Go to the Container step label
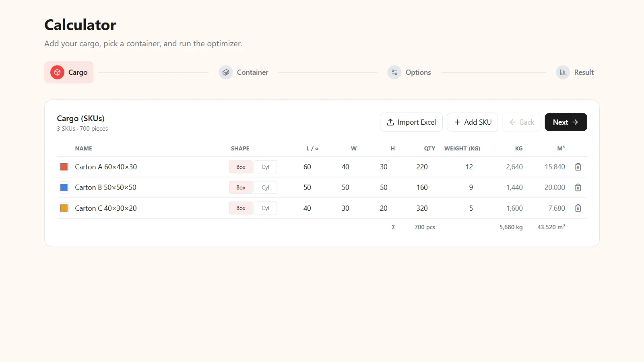This screenshot has width=644, height=362. click(x=252, y=72)
